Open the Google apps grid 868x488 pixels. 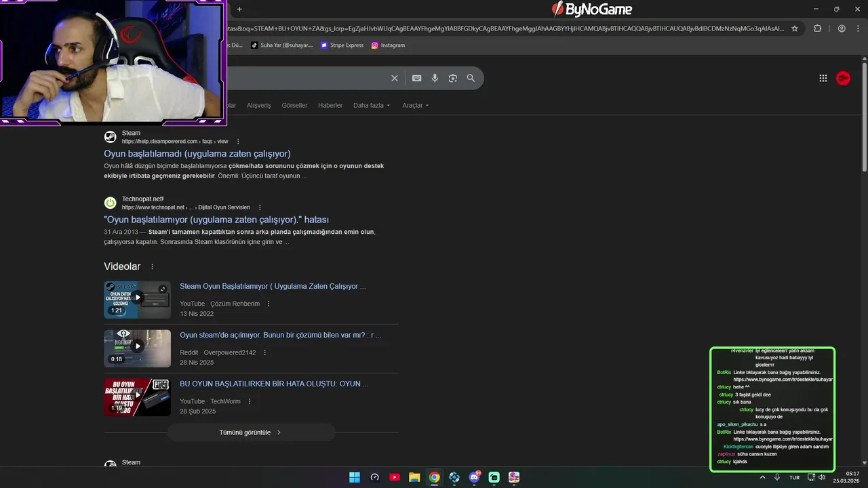[823, 78]
